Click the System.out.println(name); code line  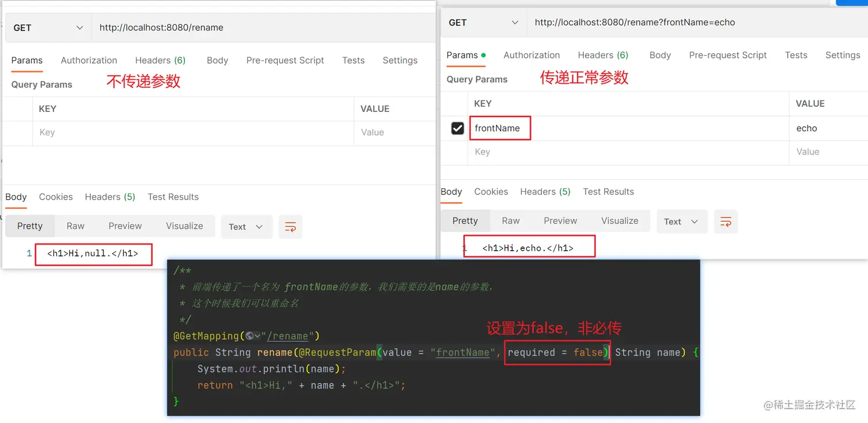272,369
